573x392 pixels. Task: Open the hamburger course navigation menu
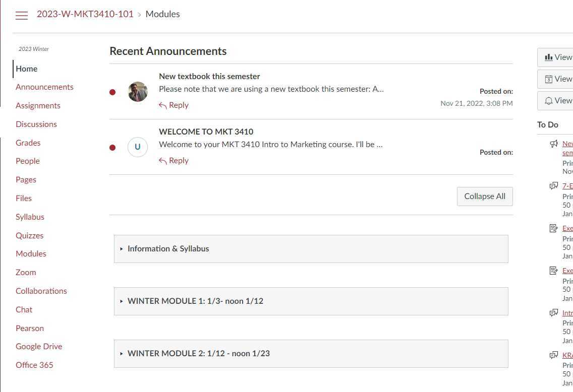click(x=21, y=16)
